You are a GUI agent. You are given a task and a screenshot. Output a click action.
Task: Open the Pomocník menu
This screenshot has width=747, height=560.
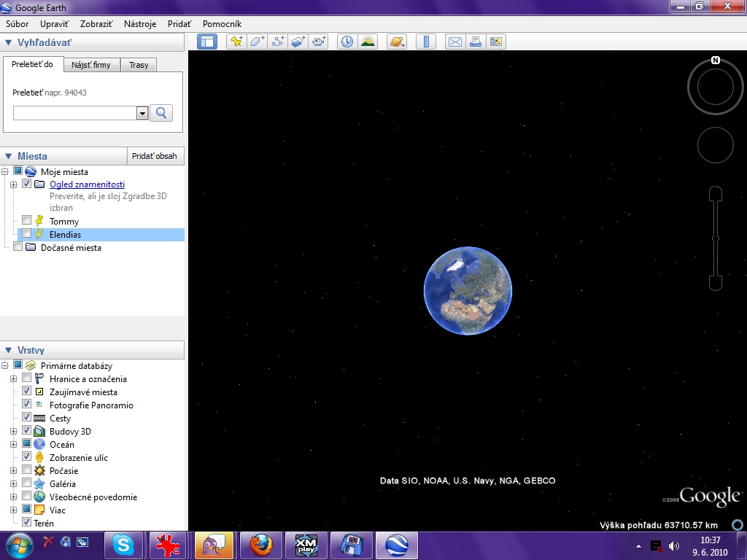point(222,24)
